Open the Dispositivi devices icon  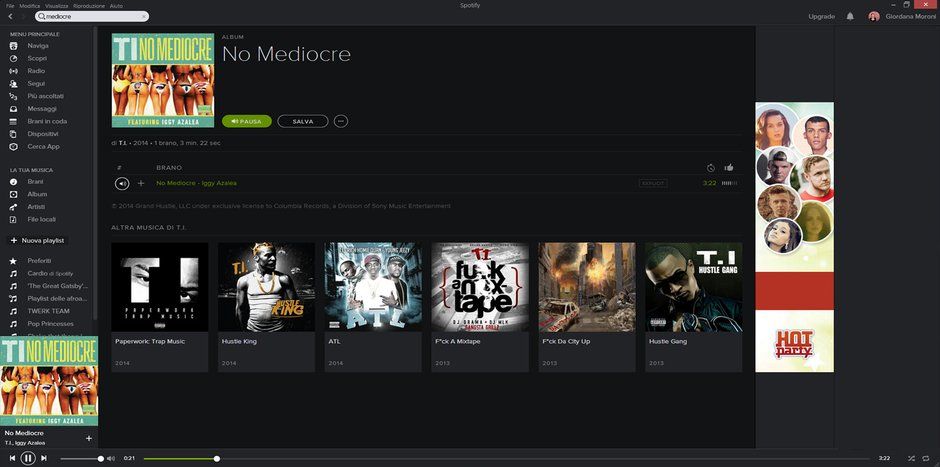[13, 134]
